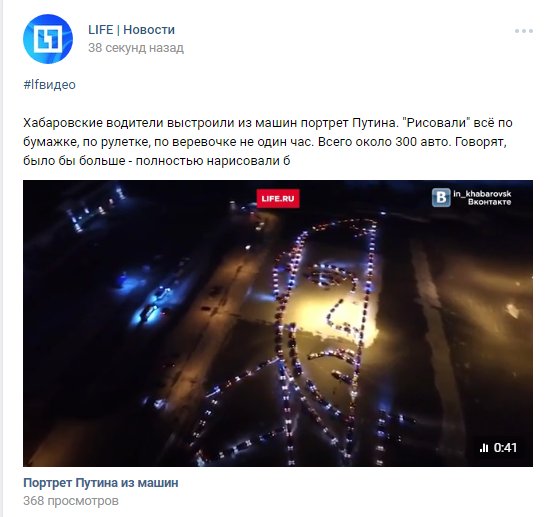Screen dimensions: 549x517
Task: Play the car portrait video thumbnail
Action: pos(278,323)
